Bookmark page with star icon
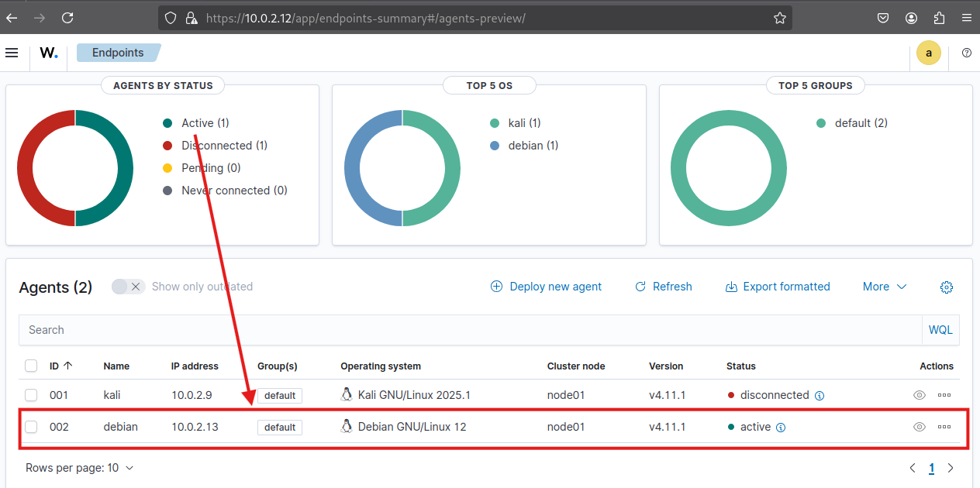Screen dimensions: 980x488 tap(780, 18)
